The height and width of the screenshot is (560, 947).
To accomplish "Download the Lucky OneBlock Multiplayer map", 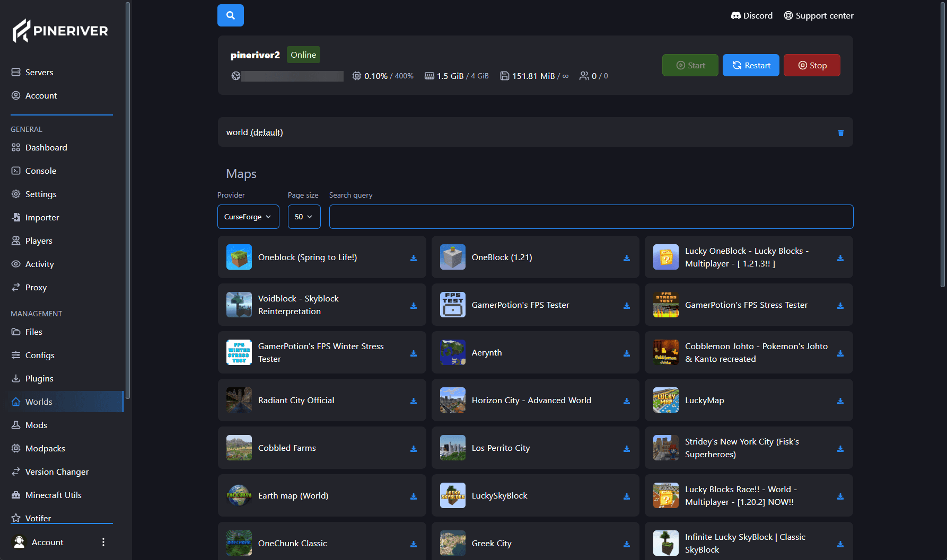I will pyautogui.click(x=840, y=258).
